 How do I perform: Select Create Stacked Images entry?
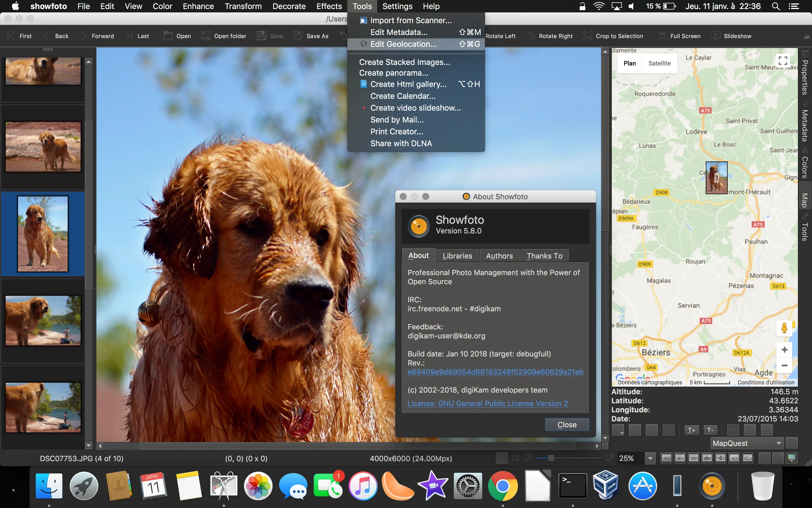pyautogui.click(x=416, y=62)
